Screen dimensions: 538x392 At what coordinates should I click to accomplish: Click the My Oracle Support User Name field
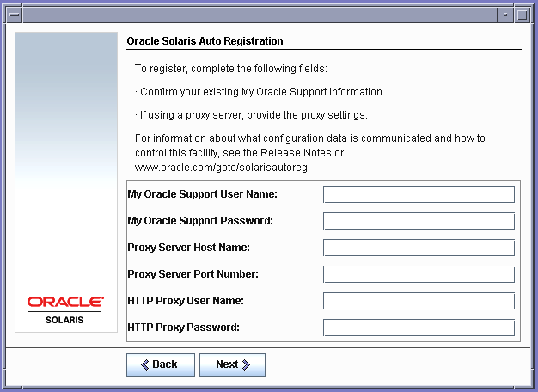pos(419,194)
